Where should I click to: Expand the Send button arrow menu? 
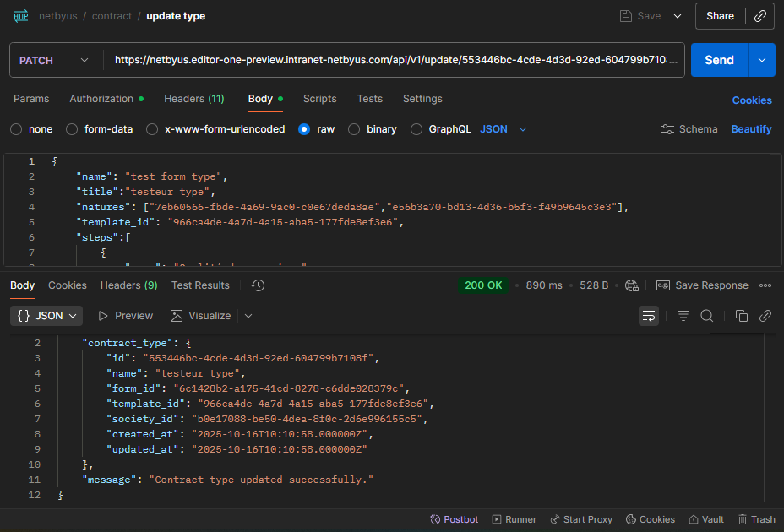[761, 60]
